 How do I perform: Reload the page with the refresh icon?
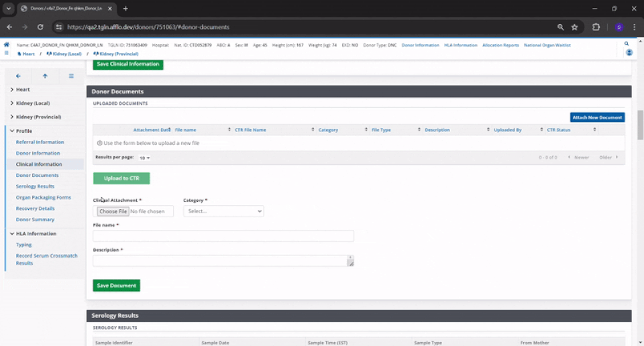[x=40, y=27]
